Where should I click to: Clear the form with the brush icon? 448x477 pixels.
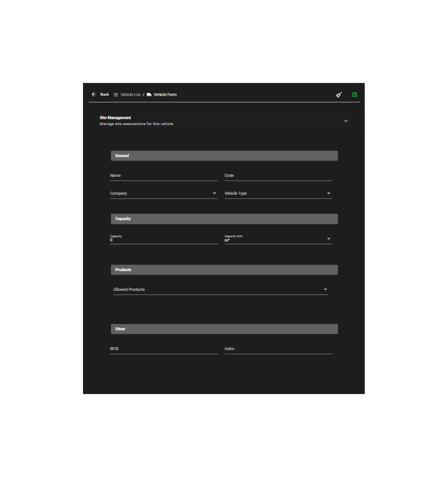(339, 95)
